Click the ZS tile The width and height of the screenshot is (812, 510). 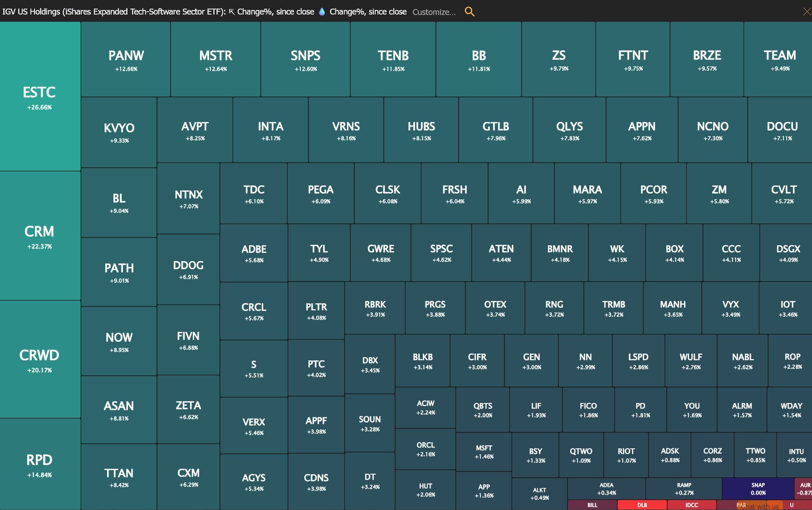pyautogui.click(x=559, y=59)
